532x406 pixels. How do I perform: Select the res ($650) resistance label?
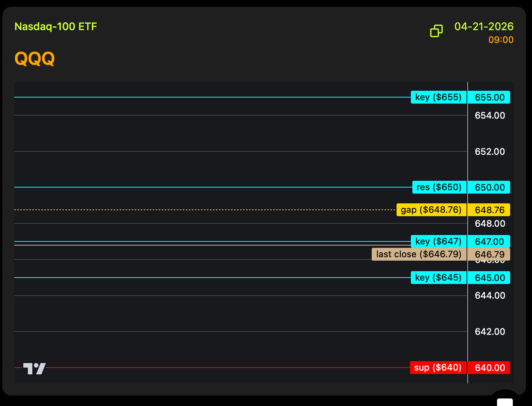pyautogui.click(x=439, y=187)
